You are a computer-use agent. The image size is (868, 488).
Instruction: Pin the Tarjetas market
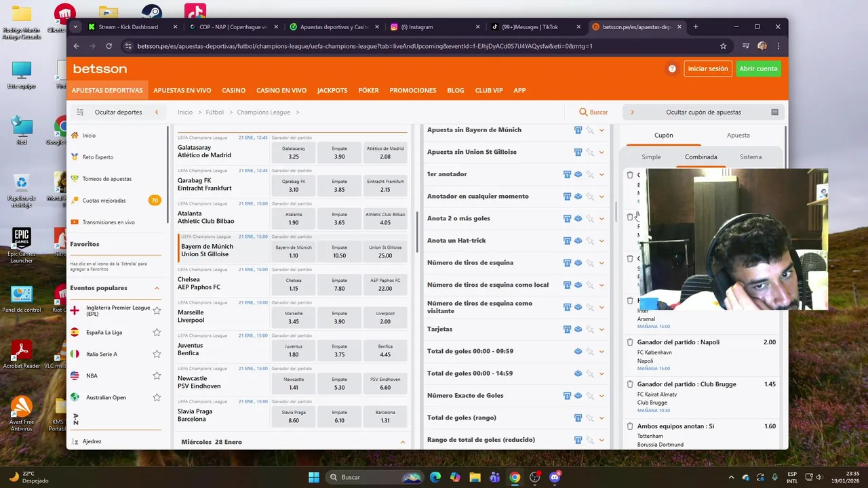590,329
